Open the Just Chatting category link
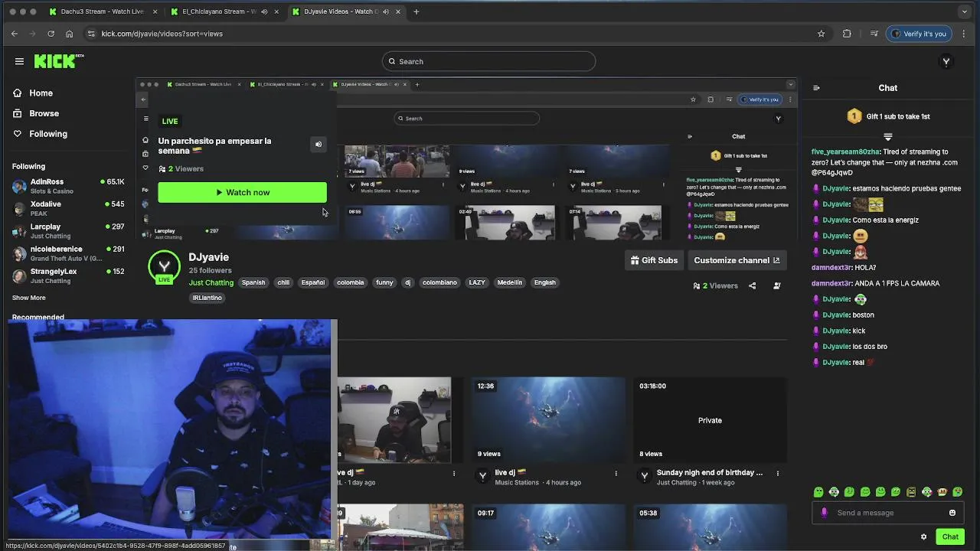Image resolution: width=980 pixels, height=551 pixels. (211, 282)
